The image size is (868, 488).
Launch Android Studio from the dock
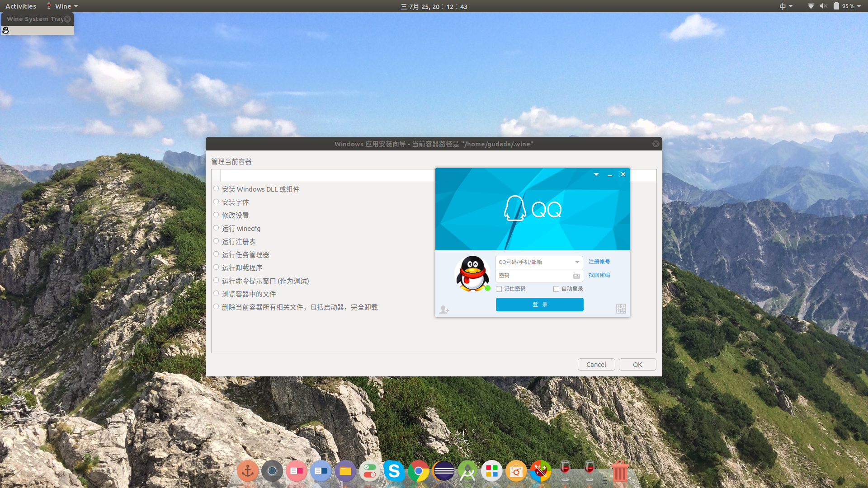click(x=468, y=470)
